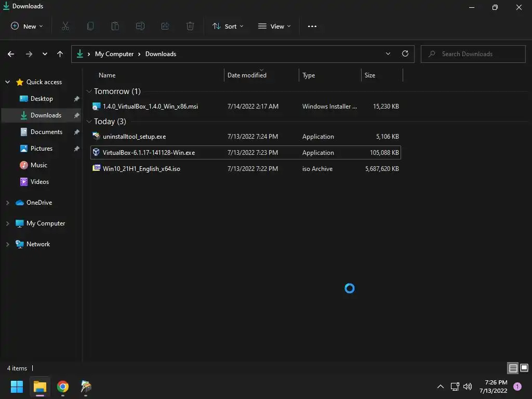Collapse the Today (3) group

coord(89,122)
